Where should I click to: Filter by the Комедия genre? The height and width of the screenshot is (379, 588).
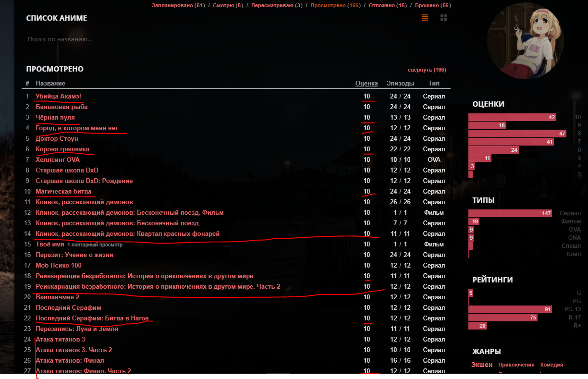coord(551,365)
